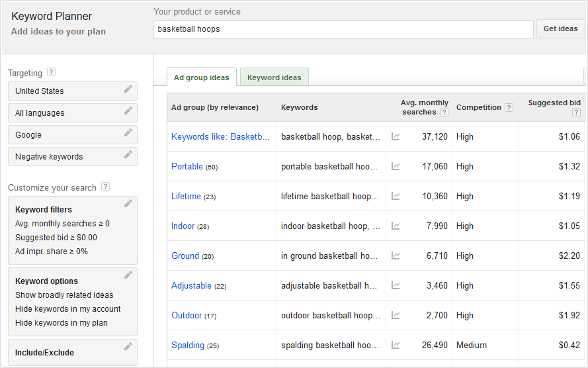Click 'Suggested bid ≥ $0.00' filter text
Screen dimensions: 588x368
(56, 238)
